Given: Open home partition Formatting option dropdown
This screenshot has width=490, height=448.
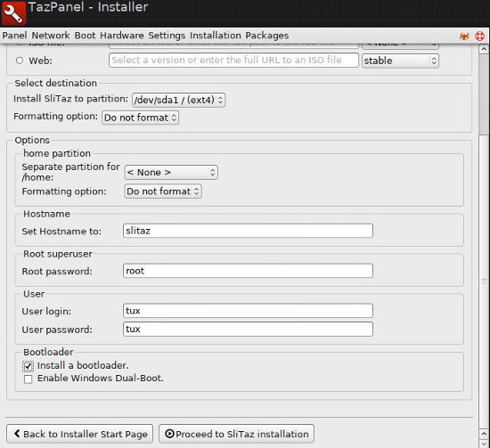Looking at the screenshot, I should [x=163, y=191].
